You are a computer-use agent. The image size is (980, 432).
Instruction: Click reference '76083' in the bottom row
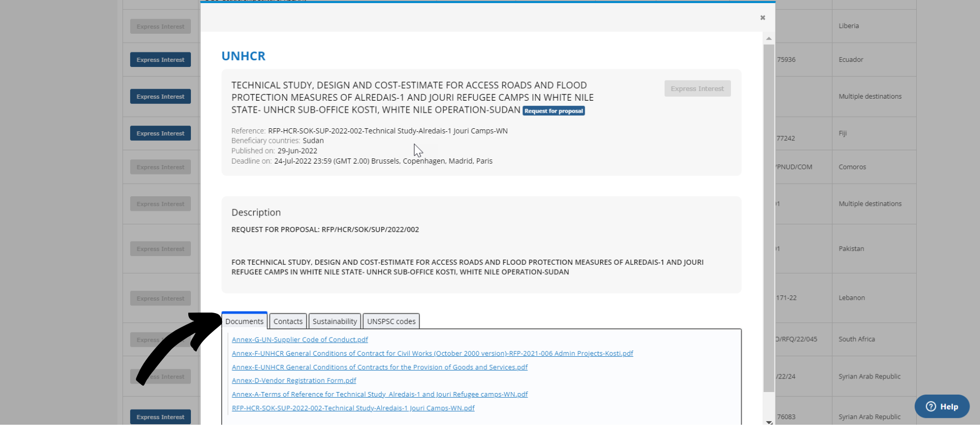click(x=786, y=417)
